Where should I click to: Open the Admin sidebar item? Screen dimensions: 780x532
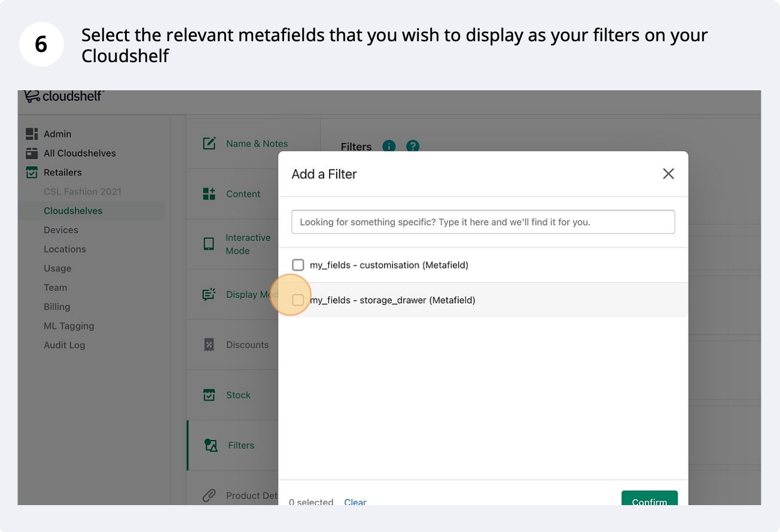point(57,134)
